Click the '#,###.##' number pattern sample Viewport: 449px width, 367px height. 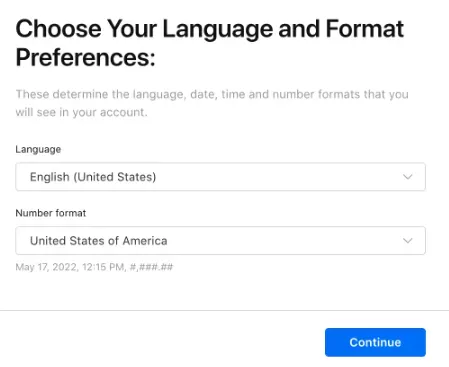pos(151,267)
